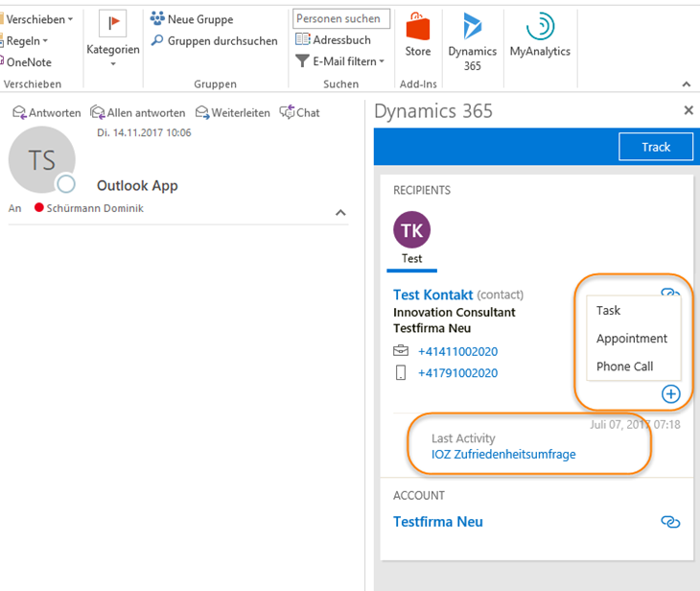Choose Phone Call from the create menu
Screen dimensions: 700x591
point(624,366)
